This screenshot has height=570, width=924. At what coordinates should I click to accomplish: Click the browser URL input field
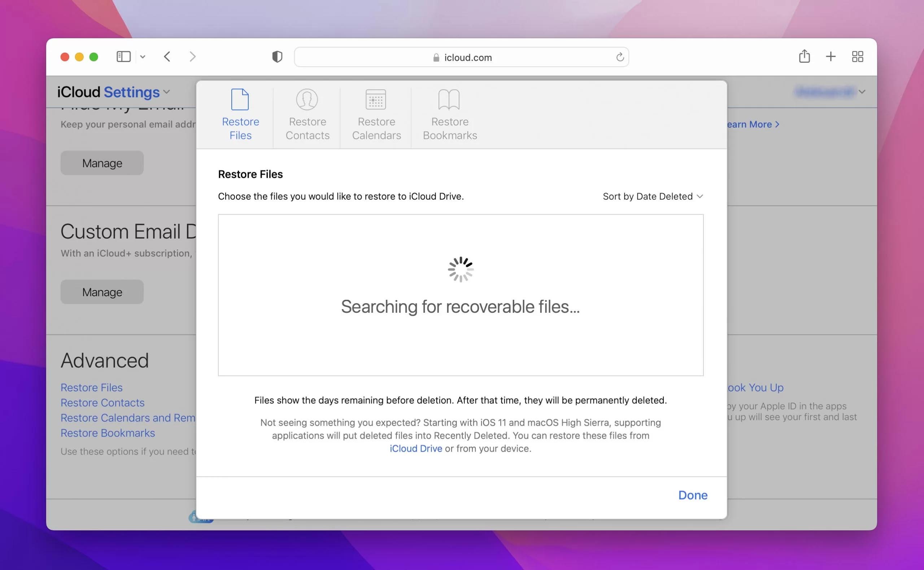(x=461, y=56)
